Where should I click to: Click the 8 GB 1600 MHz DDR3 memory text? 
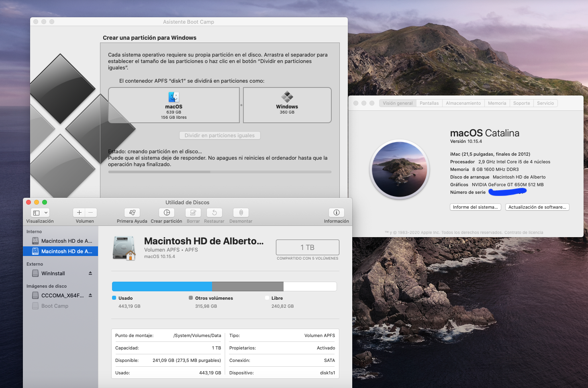pyautogui.click(x=496, y=169)
